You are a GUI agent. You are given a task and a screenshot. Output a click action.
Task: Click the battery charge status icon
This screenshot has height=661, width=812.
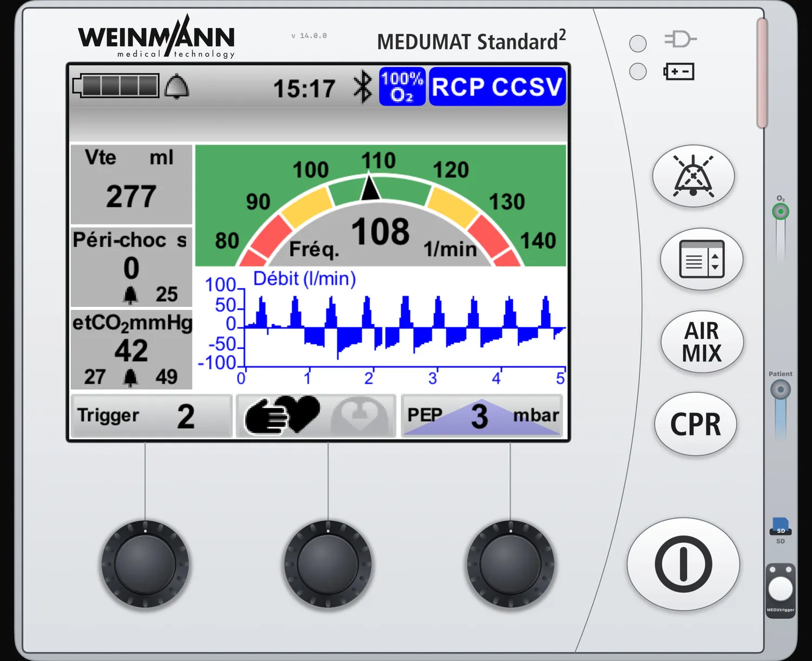(679, 71)
